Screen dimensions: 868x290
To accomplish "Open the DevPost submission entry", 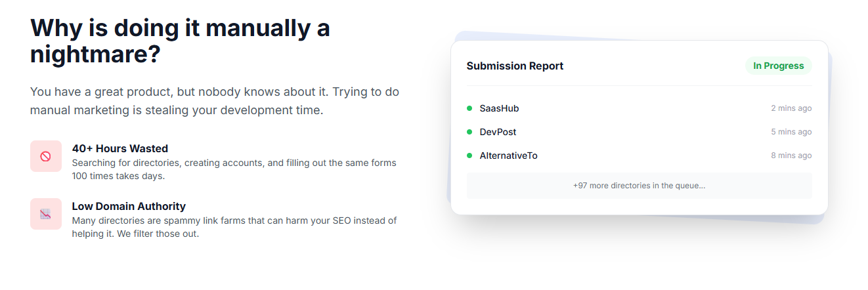I will (x=498, y=132).
